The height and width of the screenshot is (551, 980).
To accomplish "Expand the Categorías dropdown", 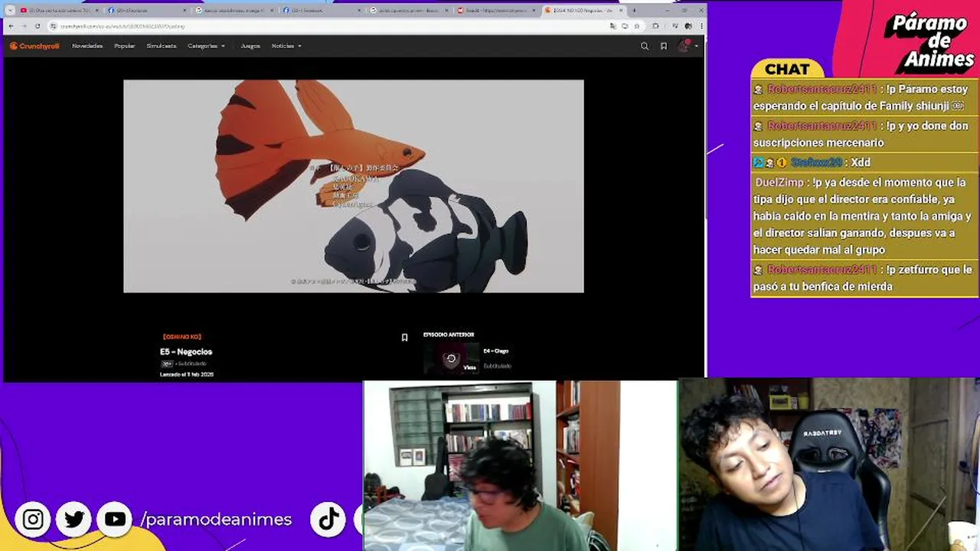I will (x=206, y=46).
